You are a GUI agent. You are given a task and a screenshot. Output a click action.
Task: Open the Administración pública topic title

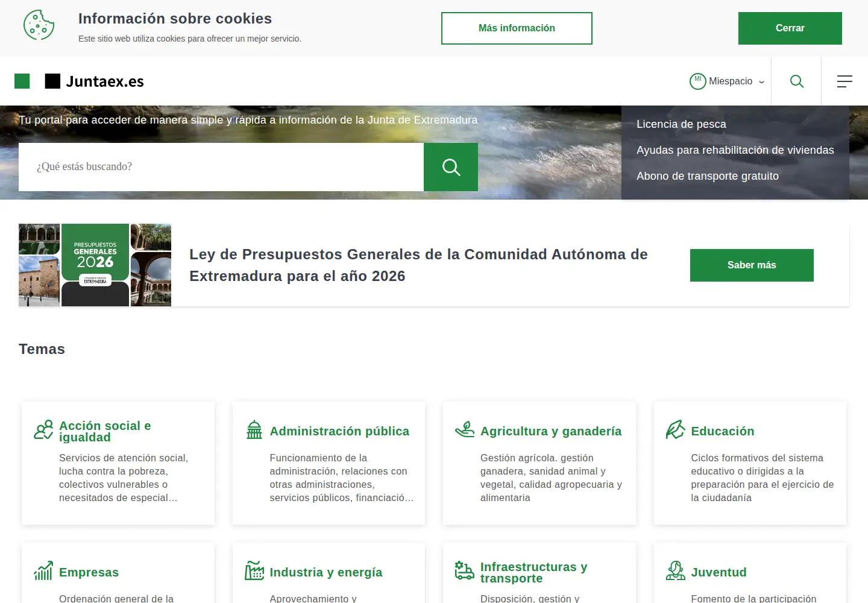coord(339,431)
